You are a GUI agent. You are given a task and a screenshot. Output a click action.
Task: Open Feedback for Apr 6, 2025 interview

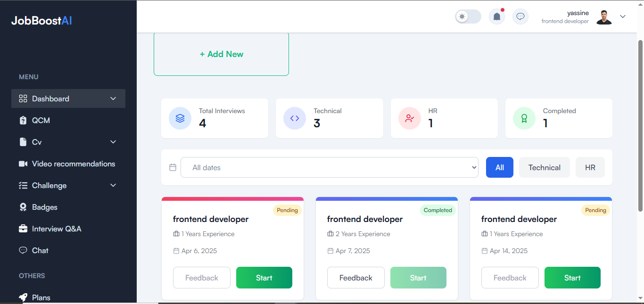(x=202, y=278)
